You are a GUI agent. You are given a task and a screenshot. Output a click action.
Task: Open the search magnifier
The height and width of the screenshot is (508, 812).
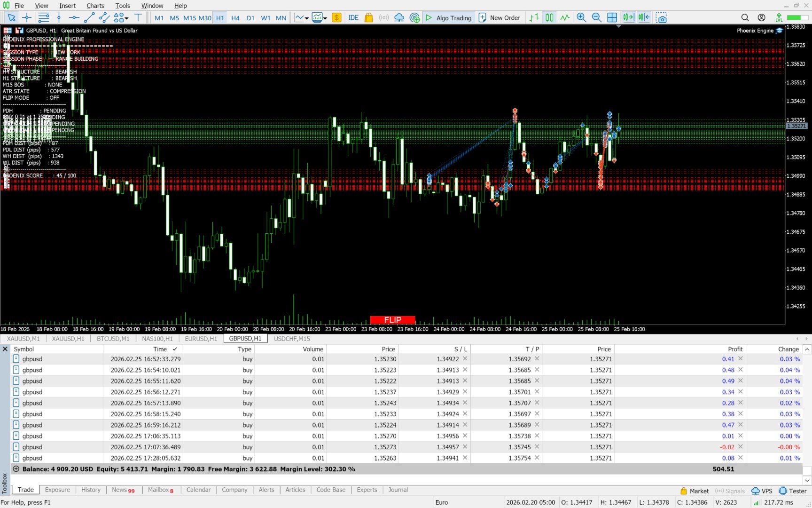(x=745, y=18)
